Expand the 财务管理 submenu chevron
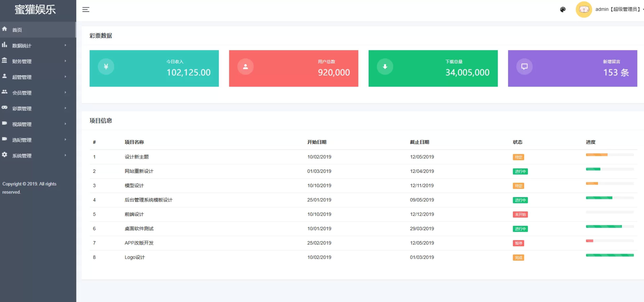This screenshot has height=302, width=644. coord(65,61)
